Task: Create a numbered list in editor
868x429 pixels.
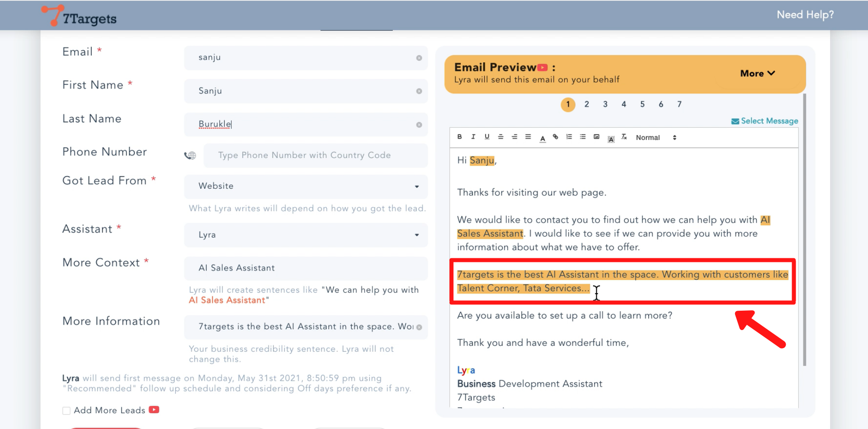Action: click(569, 137)
